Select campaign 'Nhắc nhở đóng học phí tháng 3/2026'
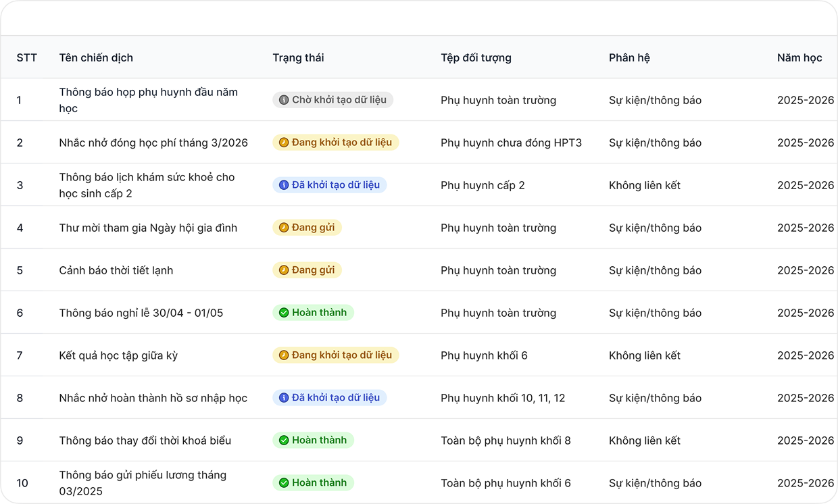This screenshot has width=838, height=504. (153, 143)
